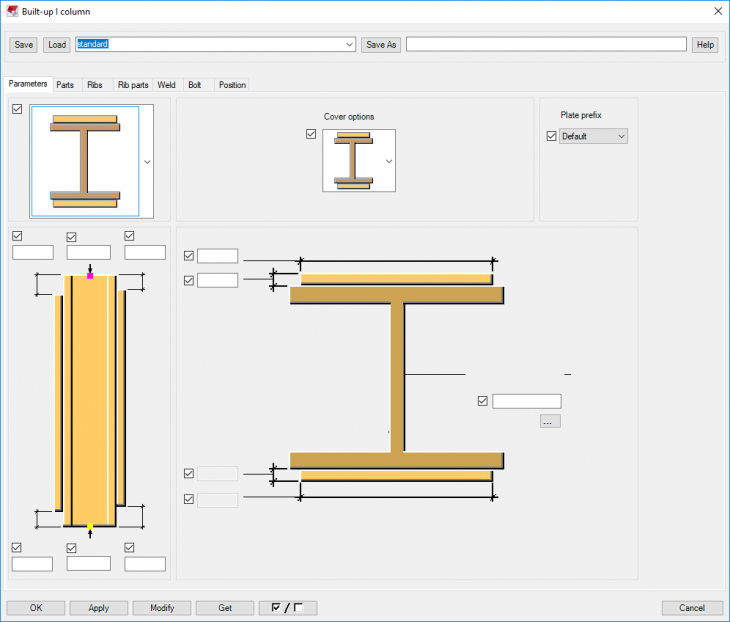Click the top-right offset input above column

tap(145, 252)
